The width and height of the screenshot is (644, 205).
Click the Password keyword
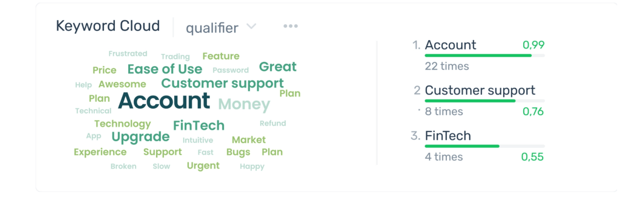231,70
